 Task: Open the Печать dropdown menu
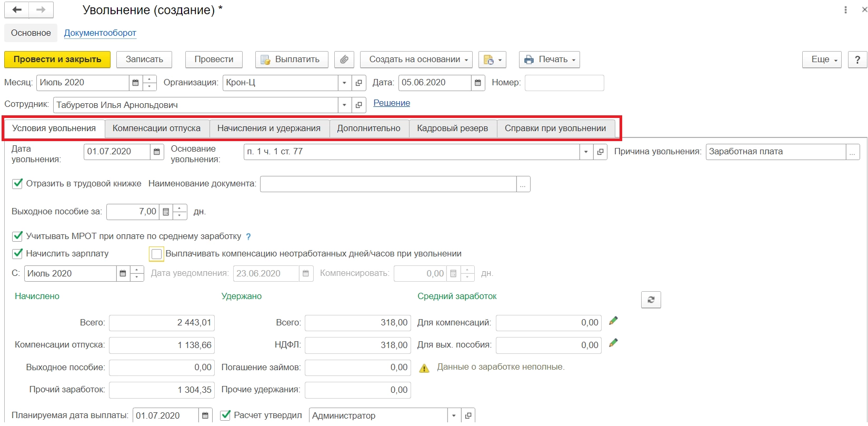click(550, 60)
